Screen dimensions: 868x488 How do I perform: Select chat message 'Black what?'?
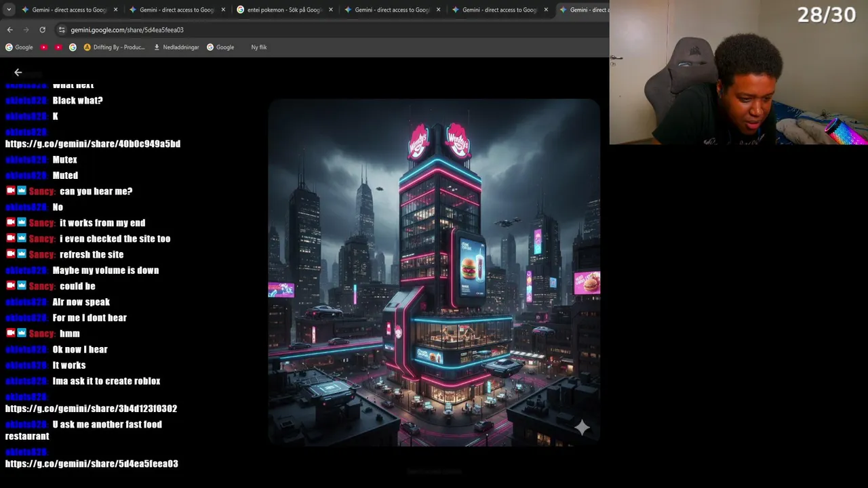pyautogui.click(x=77, y=100)
